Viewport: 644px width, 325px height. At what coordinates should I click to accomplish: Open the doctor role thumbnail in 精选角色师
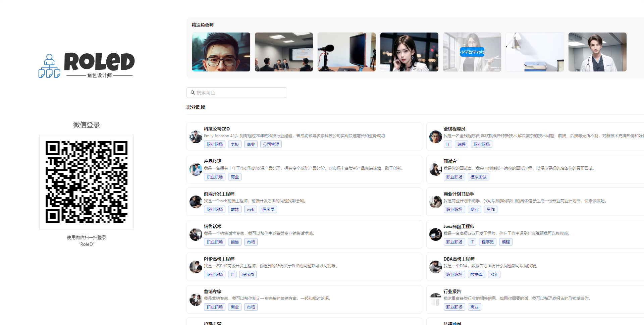click(x=597, y=52)
